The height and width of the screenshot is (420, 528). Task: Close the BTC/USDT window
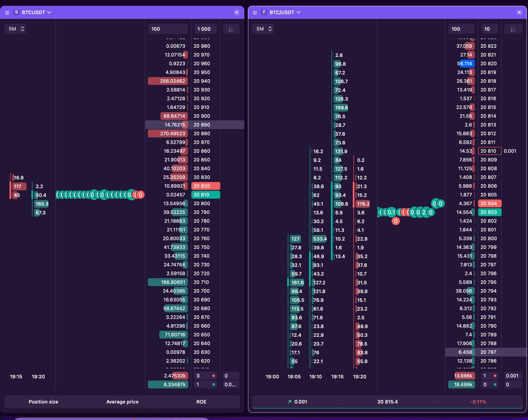[x=519, y=12]
